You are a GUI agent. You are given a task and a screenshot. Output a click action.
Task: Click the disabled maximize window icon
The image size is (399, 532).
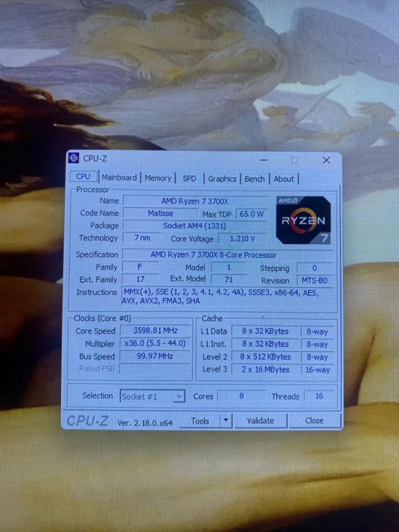click(295, 160)
